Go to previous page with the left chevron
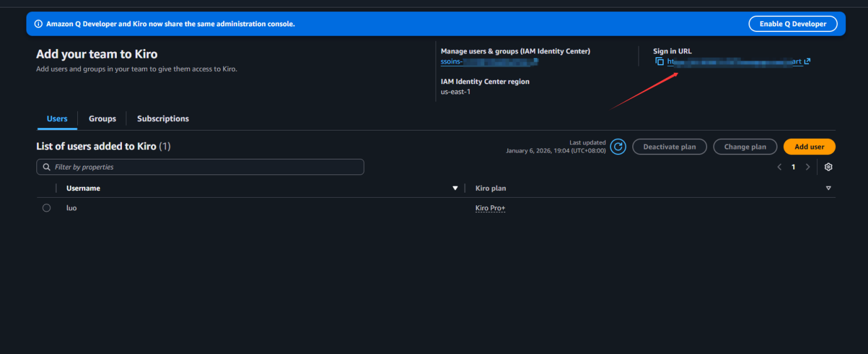The width and height of the screenshot is (868, 354). [779, 167]
